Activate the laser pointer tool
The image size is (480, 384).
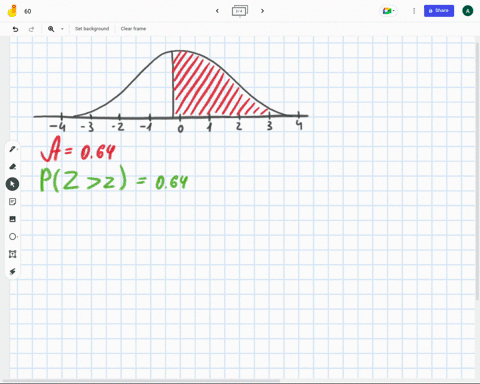tap(13, 272)
